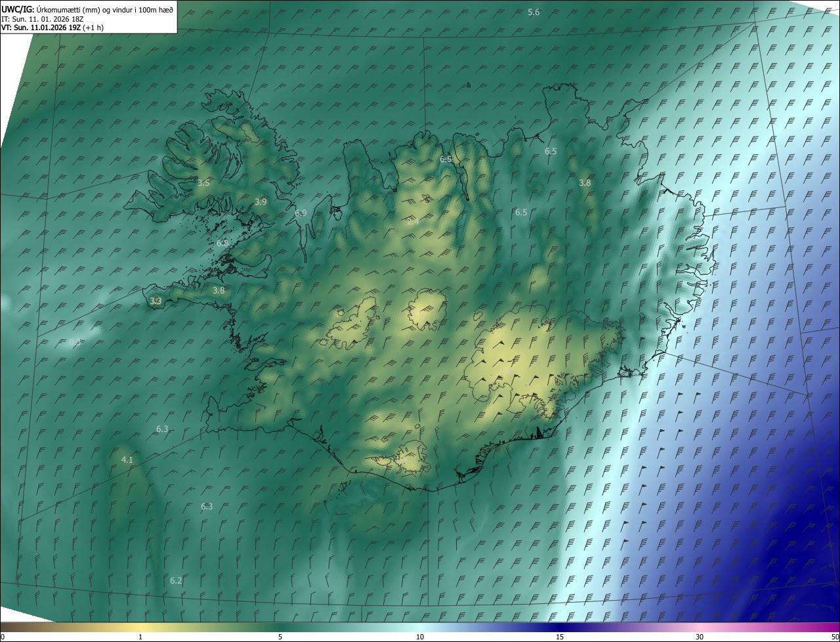Click the 'IT: Sun. 11. 01. 2026 18Z' line
The width and height of the screenshot is (840, 642).
point(43,18)
